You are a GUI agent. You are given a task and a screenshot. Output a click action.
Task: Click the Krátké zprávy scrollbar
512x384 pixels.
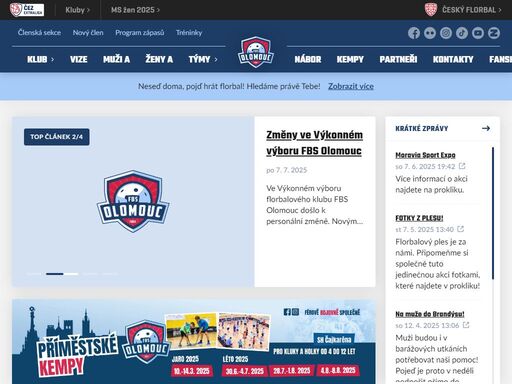pos(493,213)
